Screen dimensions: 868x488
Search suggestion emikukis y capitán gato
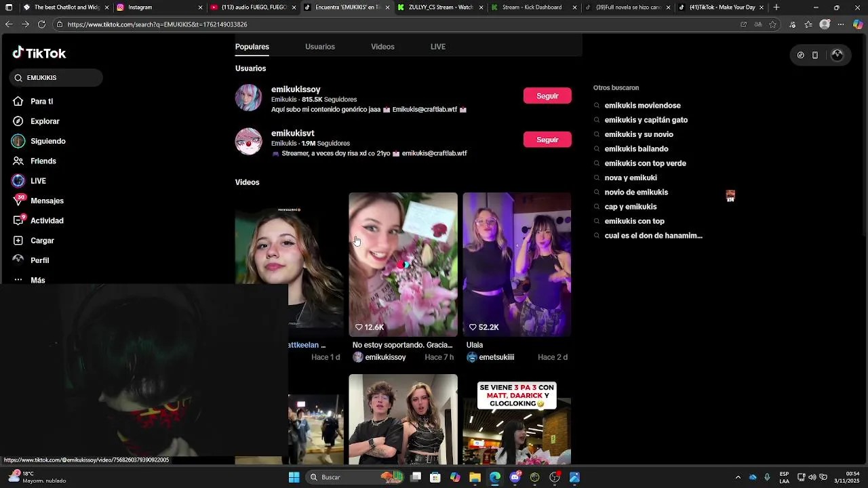point(646,120)
